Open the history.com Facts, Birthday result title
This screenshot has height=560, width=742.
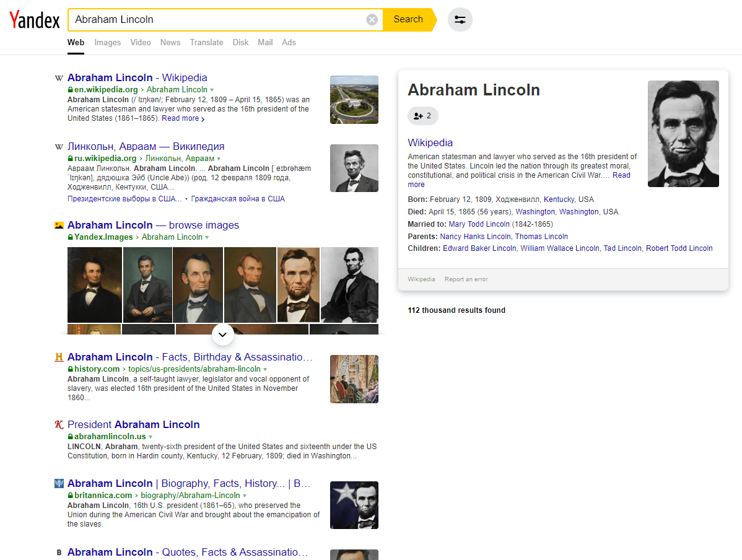coord(190,357)
